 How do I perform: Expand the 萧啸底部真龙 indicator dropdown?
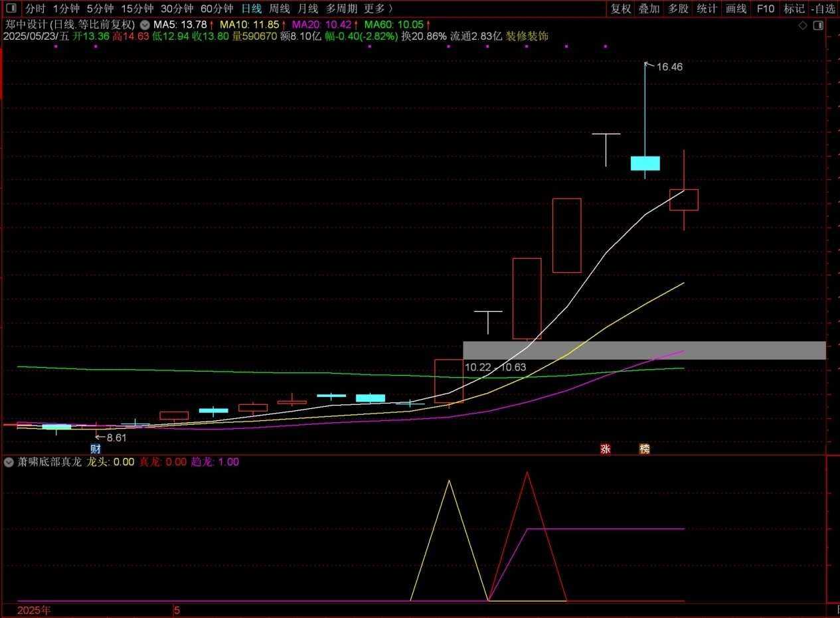(x=9, y=462)
